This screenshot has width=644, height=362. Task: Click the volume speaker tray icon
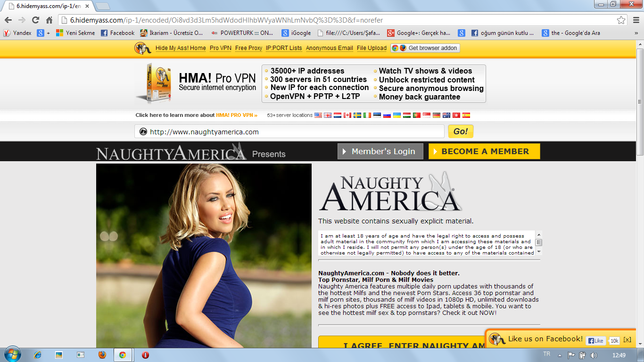[x=593, y=355]
